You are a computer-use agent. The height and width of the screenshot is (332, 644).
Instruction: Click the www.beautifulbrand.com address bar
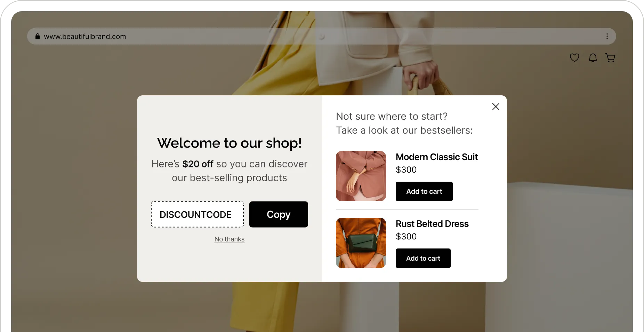[322, 36]
